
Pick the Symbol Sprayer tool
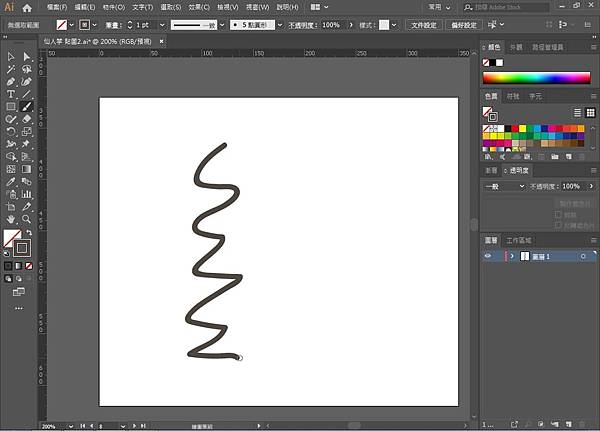point(11,194)
